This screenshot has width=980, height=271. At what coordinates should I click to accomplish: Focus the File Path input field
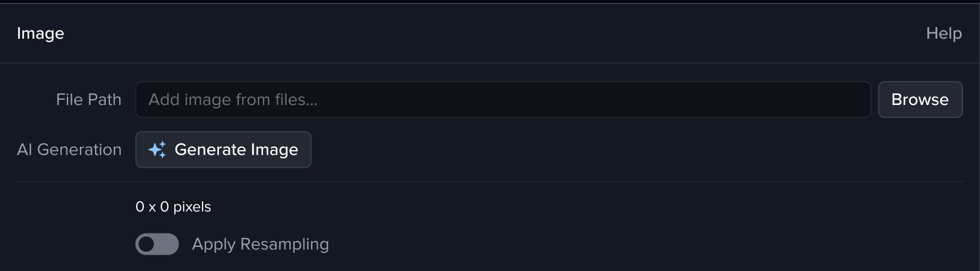click(503, 100)
